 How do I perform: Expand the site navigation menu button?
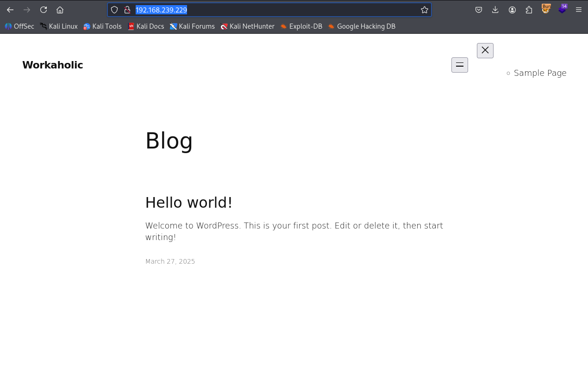pyautogui.click(x=459, y=65)
